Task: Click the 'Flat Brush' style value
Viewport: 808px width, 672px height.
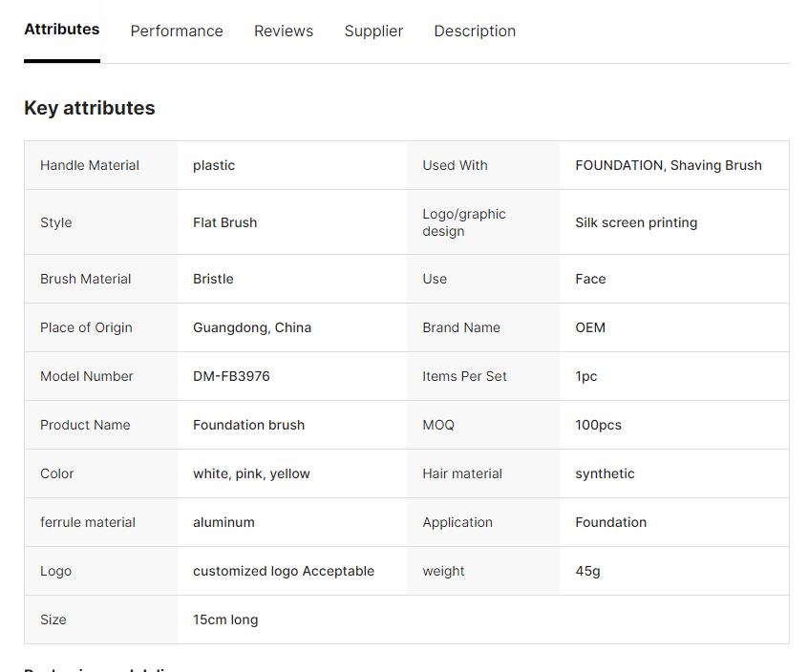Action: (x=224, y=222)
